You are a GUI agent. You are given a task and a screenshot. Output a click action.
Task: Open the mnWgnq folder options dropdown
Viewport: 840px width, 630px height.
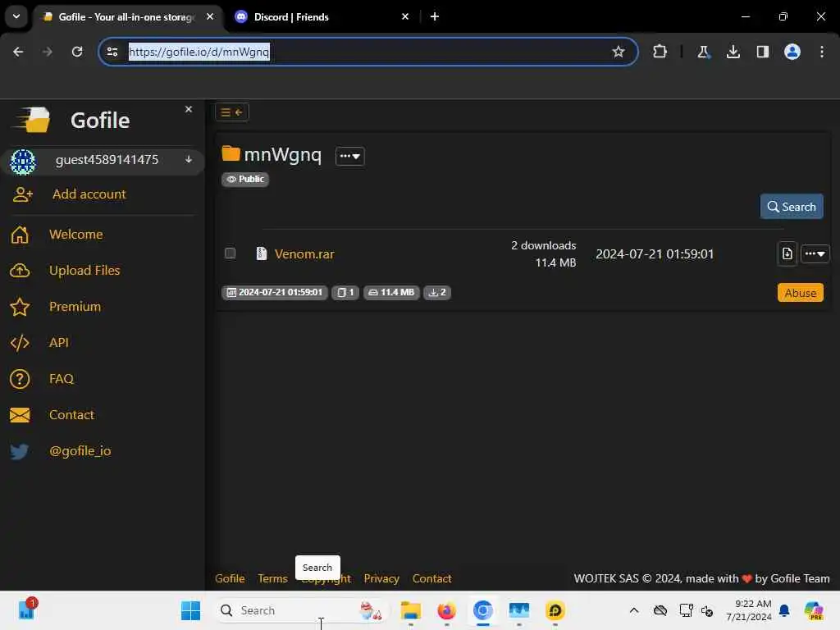349,156
